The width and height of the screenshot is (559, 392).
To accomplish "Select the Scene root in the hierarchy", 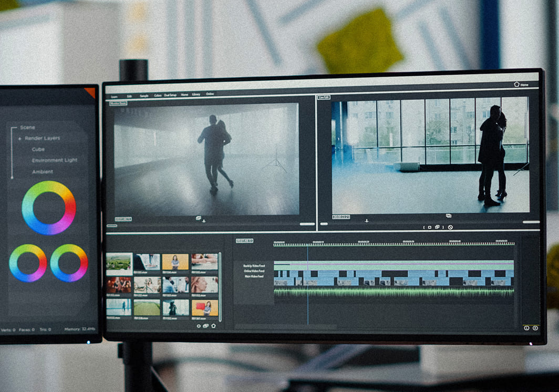I will coord(27,128).
